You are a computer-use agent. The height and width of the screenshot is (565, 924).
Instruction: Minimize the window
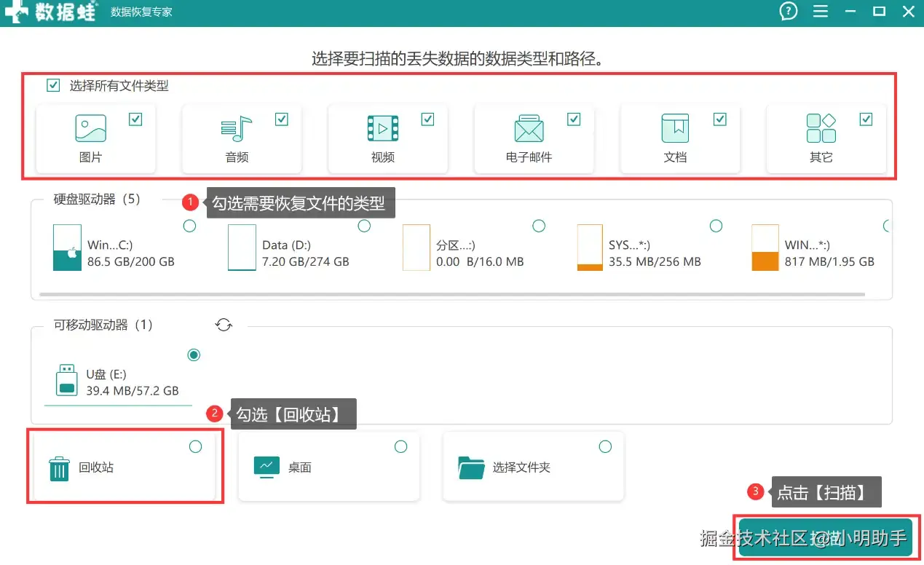click(850, 12)
